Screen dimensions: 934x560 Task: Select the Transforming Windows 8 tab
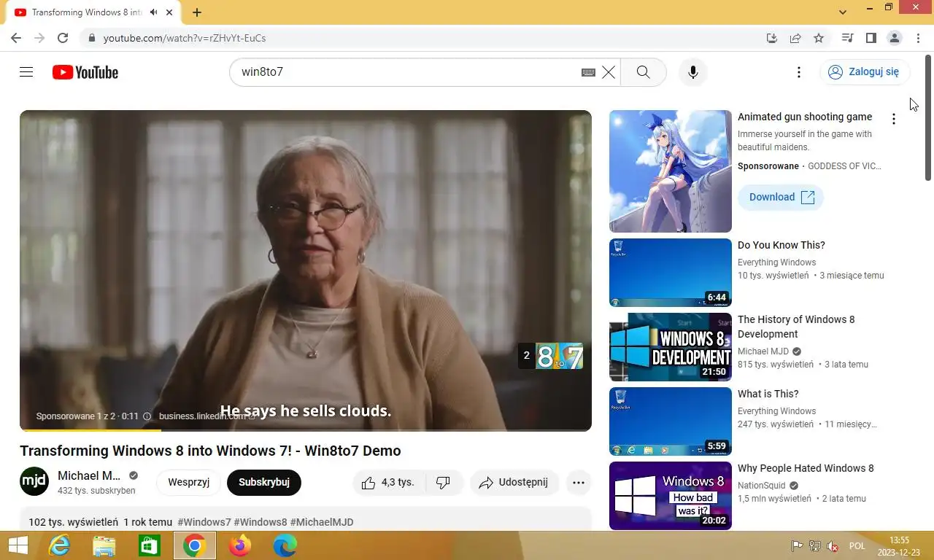93,12
